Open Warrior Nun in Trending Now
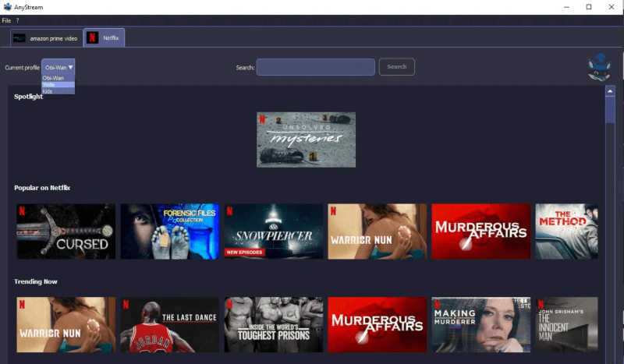The width and height of the screenshot is (624, 364). 66,324
